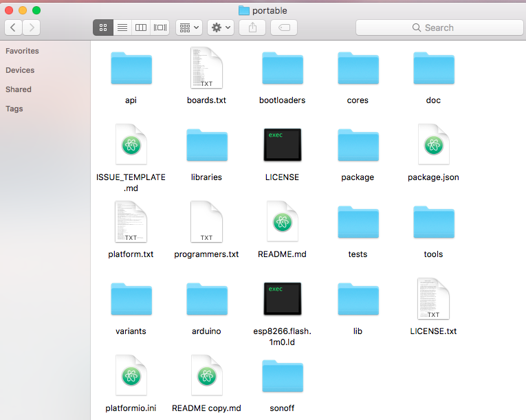526x420 pixels.
Task: Select the LICENSE.txt file icon
Action: coord(433,298)
